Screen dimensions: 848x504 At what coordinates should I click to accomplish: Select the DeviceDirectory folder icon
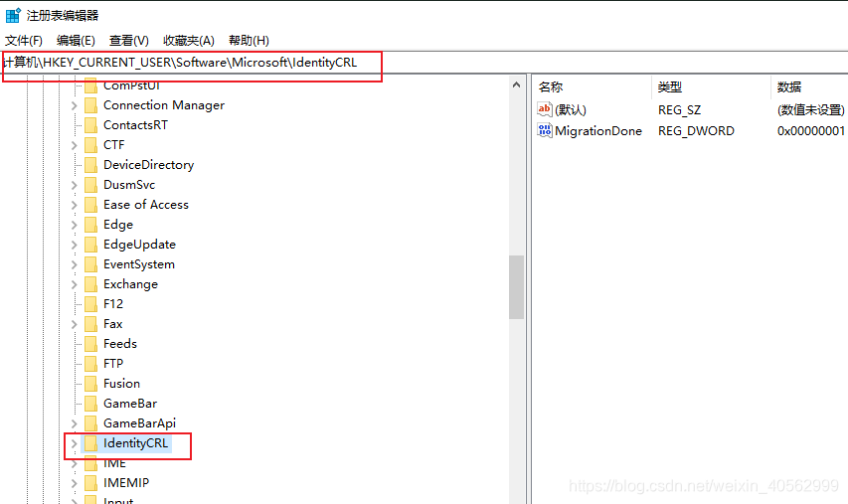click(x=90, y=165)
